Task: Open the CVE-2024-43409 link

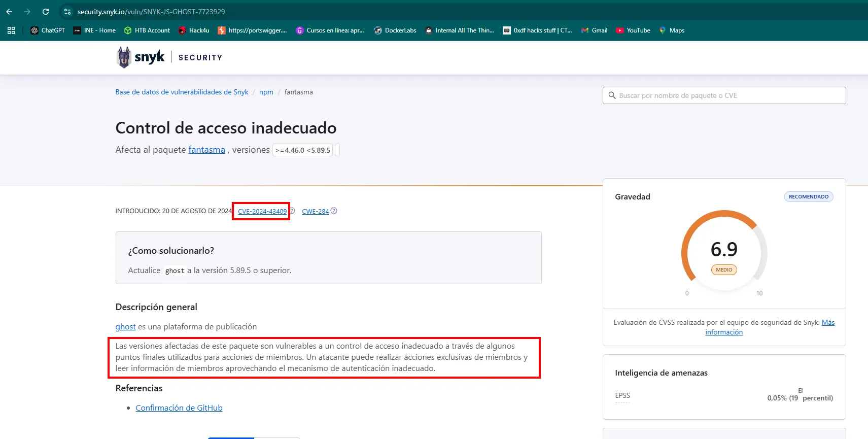Action: coord(262,211)
